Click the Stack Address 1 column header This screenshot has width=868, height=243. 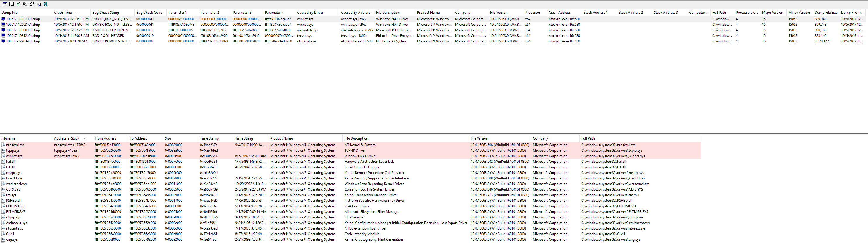tap(600, 13)
